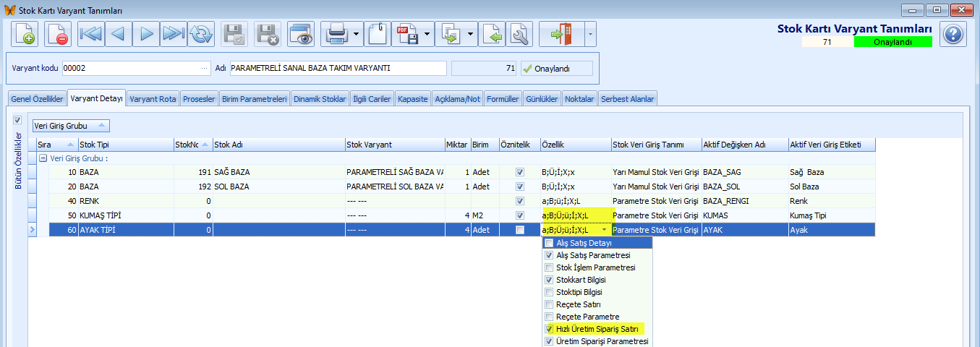Click the new record icon
The image size is (980, 347).
point(23,34)
